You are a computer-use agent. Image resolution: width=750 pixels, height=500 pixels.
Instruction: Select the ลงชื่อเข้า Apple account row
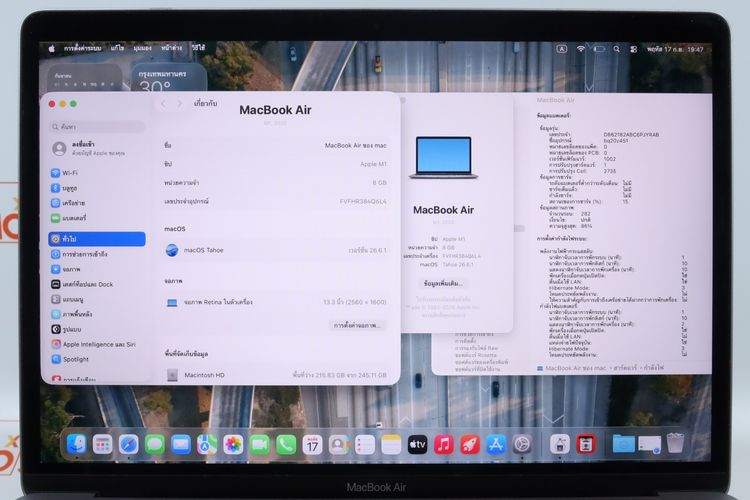[97, 148]
